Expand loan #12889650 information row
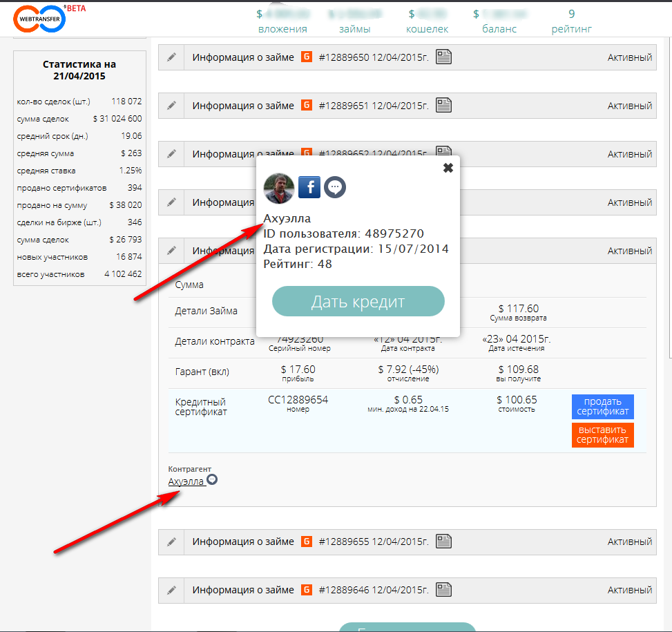The width and height of the screenshot is (672, 632). click(407, 57)
